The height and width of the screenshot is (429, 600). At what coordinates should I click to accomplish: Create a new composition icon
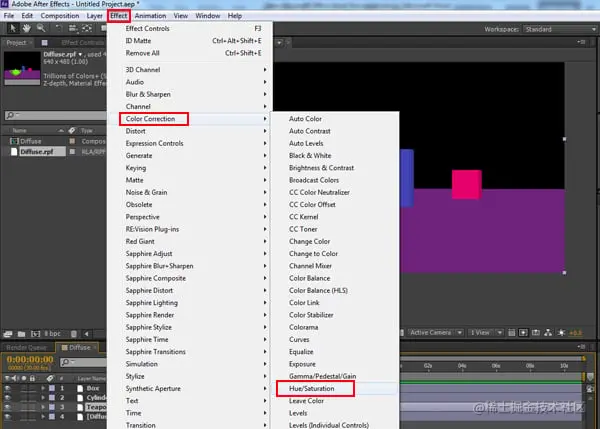coord(35,334)
